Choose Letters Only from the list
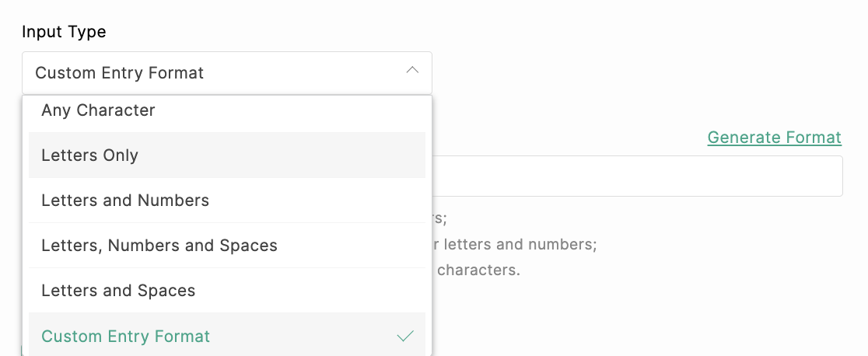Image resolution: width=868 pixels, height=356 pixels. pos(90,155)
